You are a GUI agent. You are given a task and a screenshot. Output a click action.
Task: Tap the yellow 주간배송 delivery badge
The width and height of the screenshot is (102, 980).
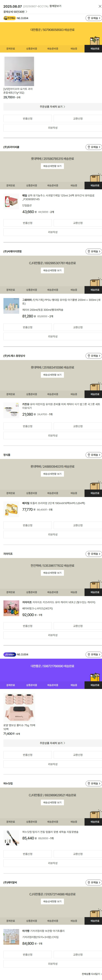click(x=10, y=18)
